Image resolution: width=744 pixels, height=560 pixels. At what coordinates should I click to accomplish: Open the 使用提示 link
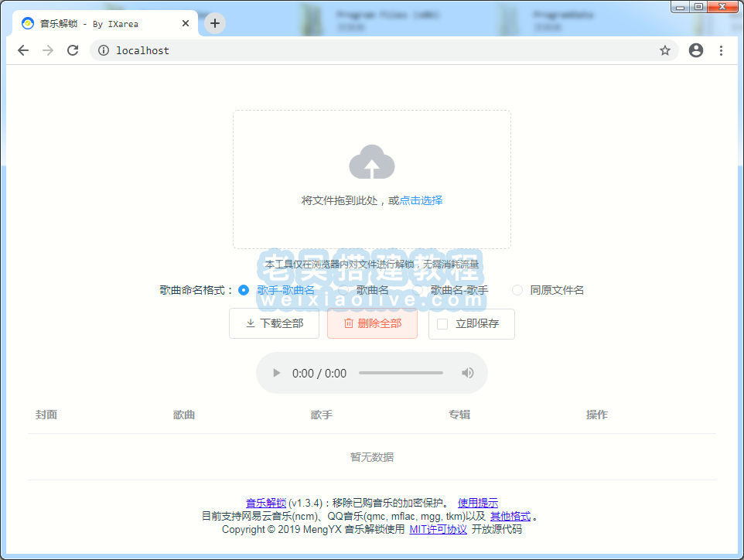pos(478,503)
